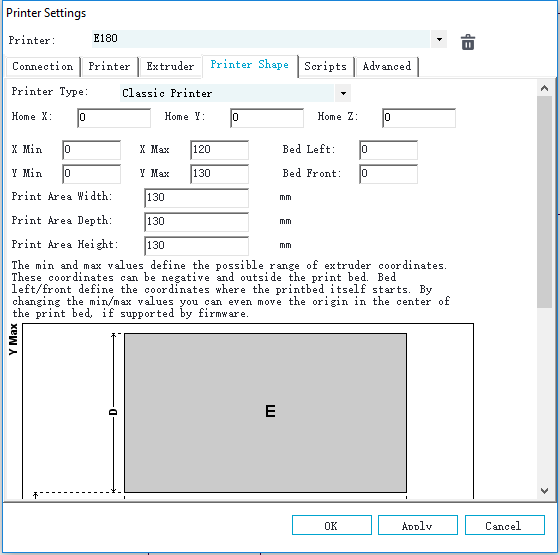Click the Print Area Width field
The image size is (560, 555).
coord(196,198)
